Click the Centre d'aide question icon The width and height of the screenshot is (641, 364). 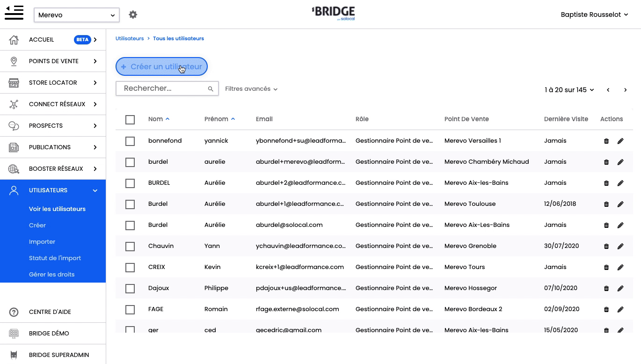tap(14, 312)
